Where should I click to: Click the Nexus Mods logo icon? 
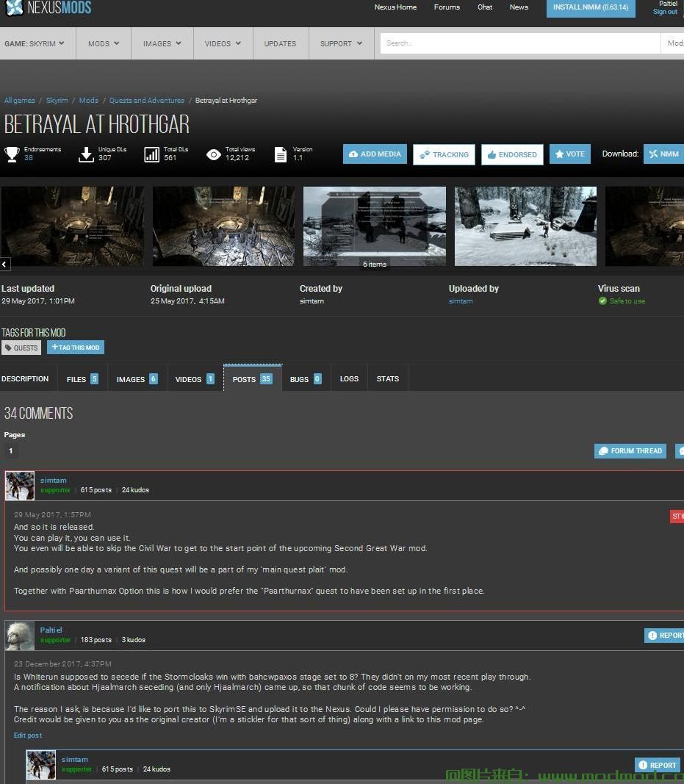(14, 7)
